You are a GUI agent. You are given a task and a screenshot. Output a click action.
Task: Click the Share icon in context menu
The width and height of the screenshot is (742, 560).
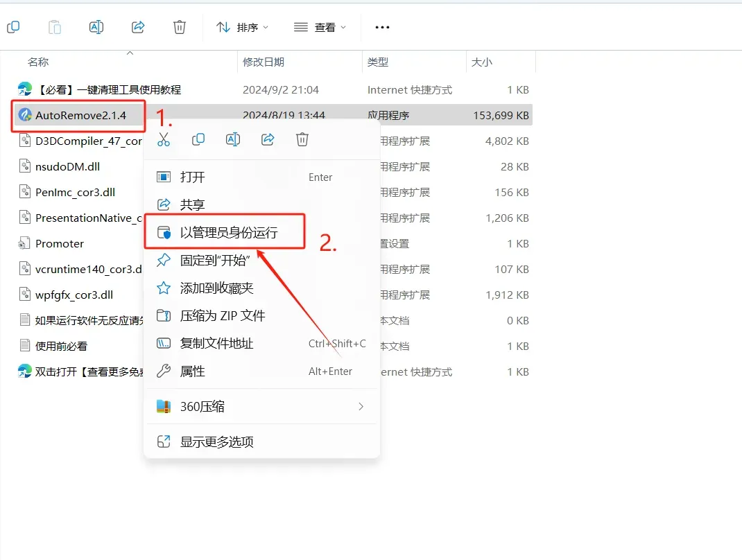coord(268,139)
